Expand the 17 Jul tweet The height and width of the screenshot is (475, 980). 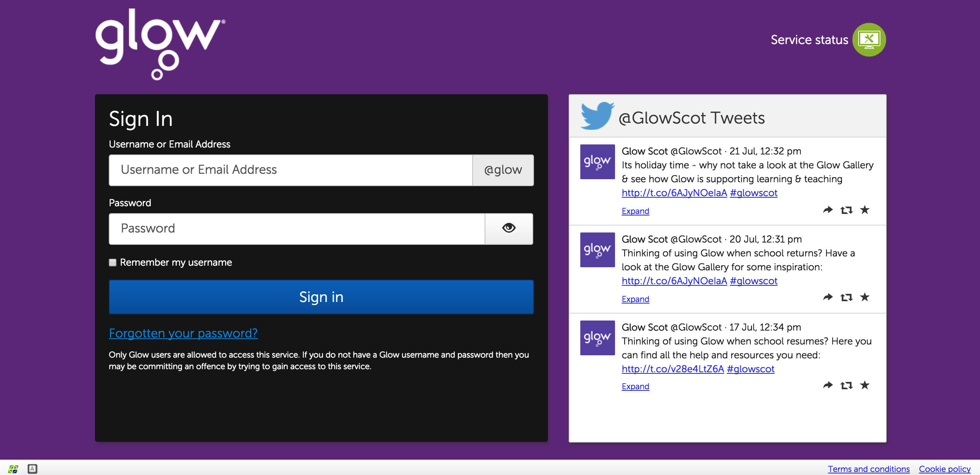[635, 387]
